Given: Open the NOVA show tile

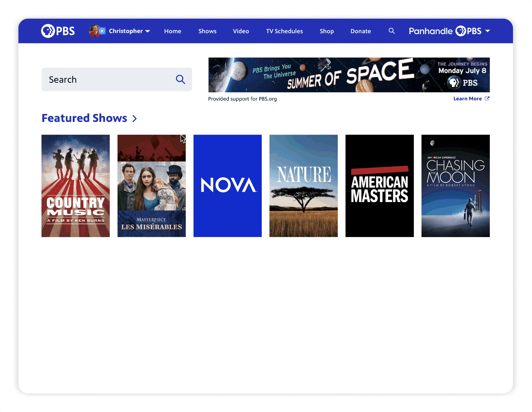Looking at the screenshot, I should coord(228,186).
